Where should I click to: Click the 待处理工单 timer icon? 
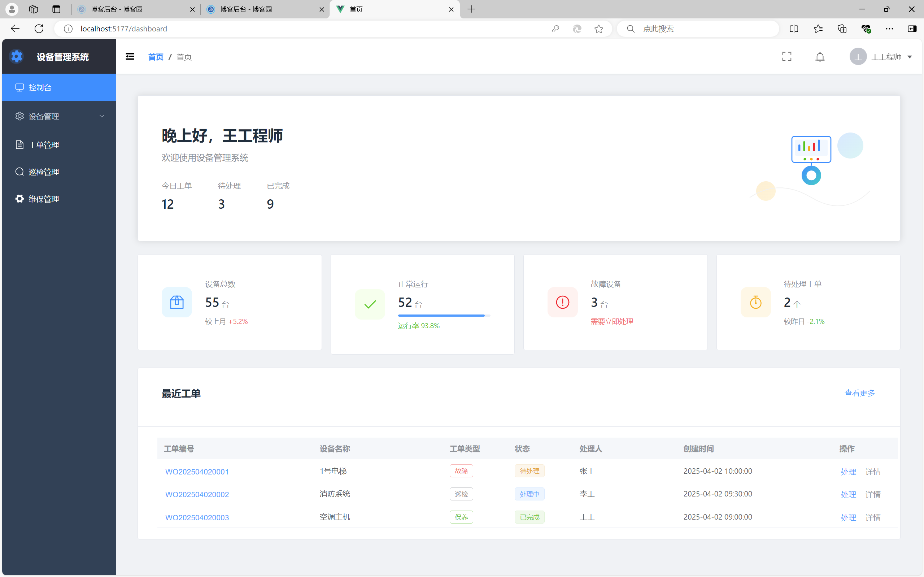(x=755, y=302)
